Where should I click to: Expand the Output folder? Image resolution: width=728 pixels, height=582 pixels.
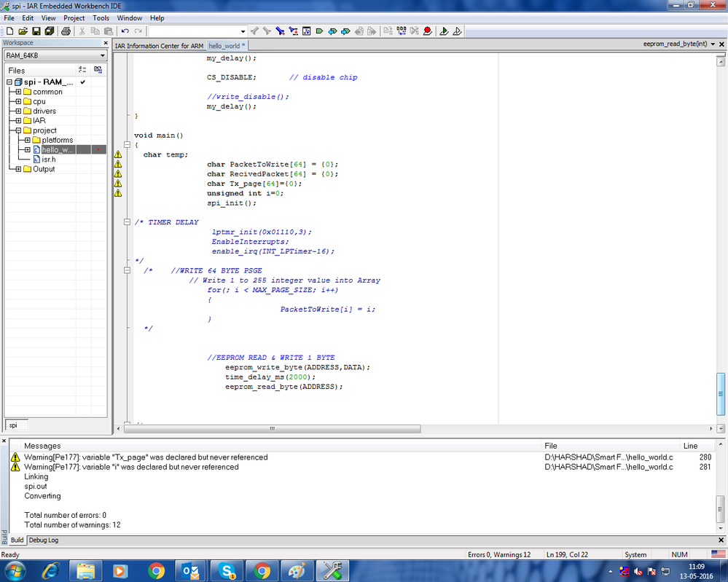pyautogui.click(x=18, y=169)
